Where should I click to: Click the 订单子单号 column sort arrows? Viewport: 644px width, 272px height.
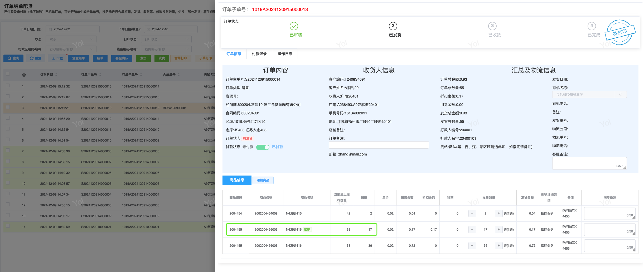pyautogui.click(x=141, y=75)
